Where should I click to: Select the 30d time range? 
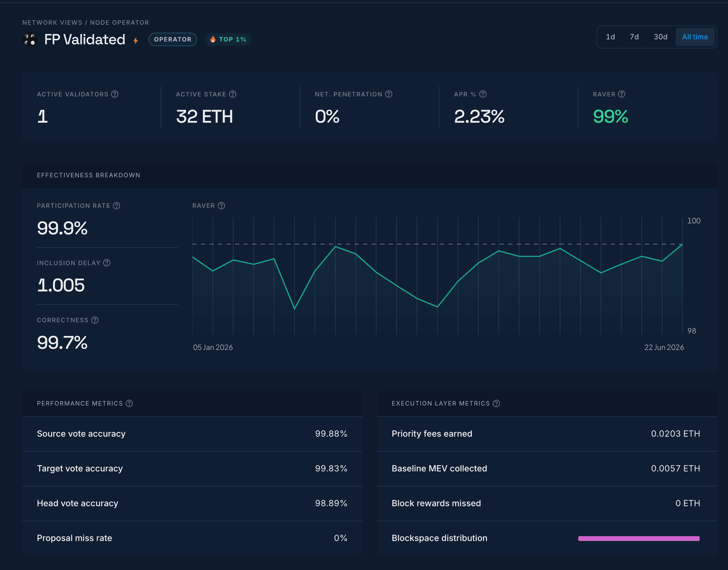(660, 37)
